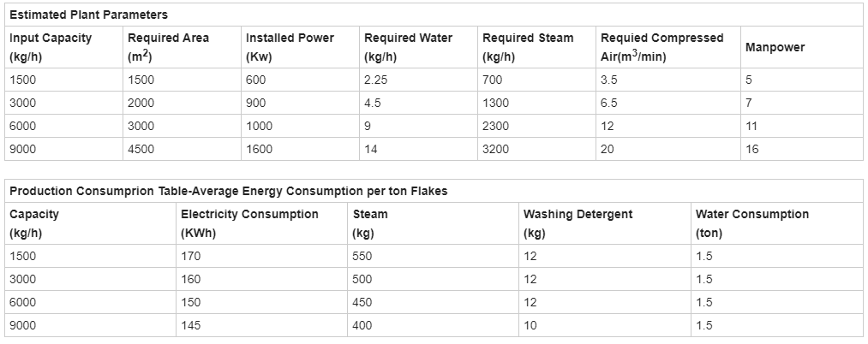Screen dimensions: 868x344
Task: Select the Required Steam header cell
Action: (536, 47)
